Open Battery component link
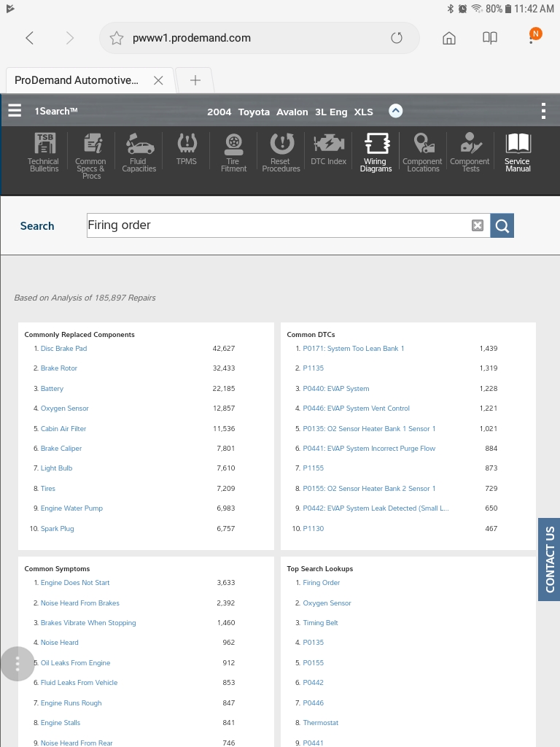 click(52, 389)
